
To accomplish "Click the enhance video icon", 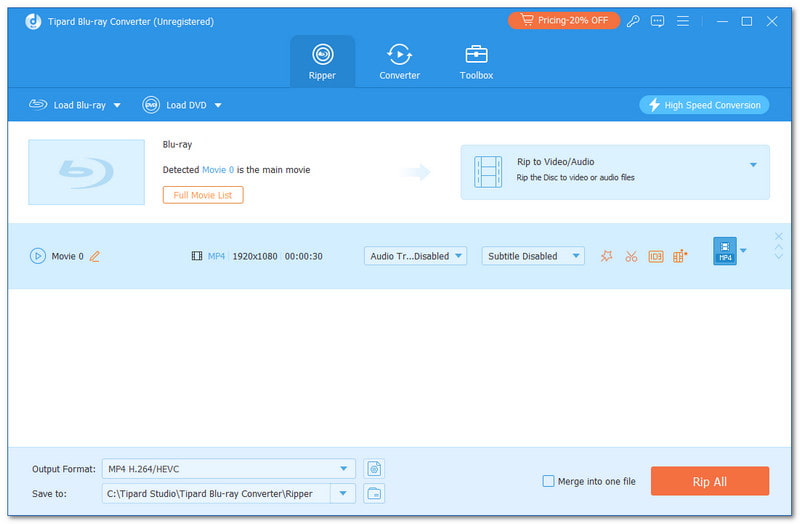I will point(680,256).
